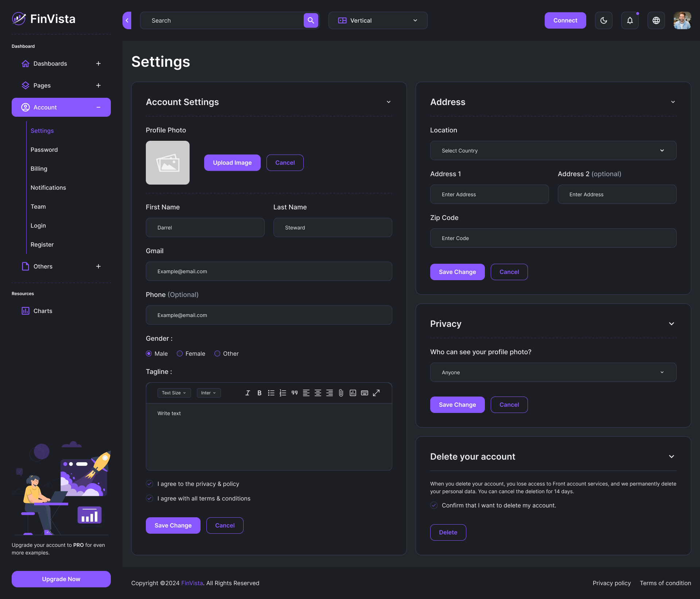Open the language globe icon
Screen dimensions: 700x599
click(656, 20)
